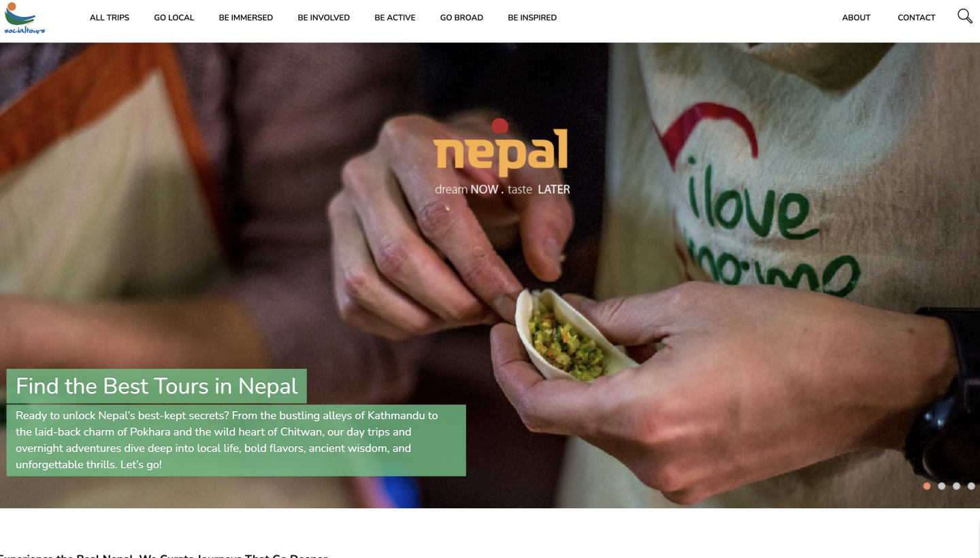The image size is (980, 558).
Task: Open the BE INSPIRED menu item
Action: [532, 18]
